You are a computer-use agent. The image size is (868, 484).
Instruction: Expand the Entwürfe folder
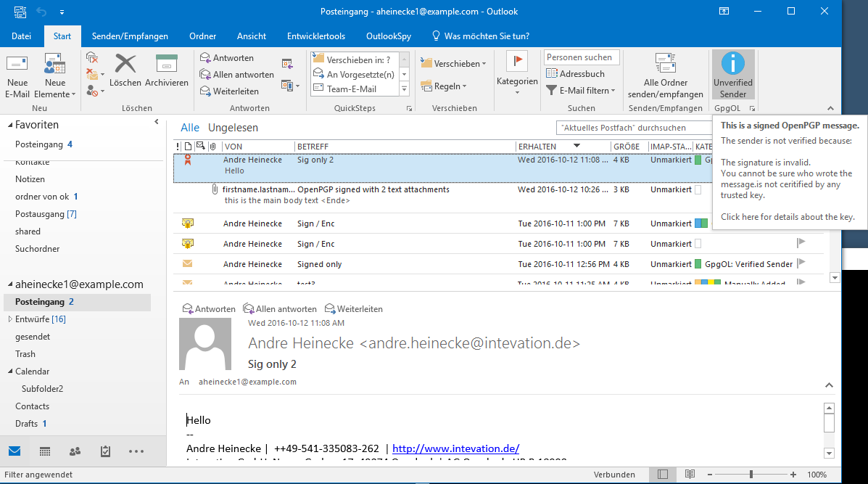(10, 319)
